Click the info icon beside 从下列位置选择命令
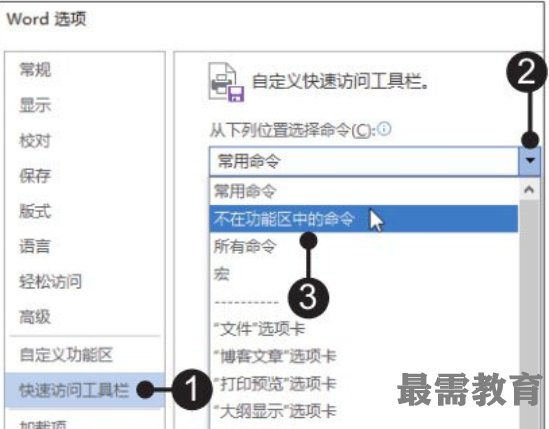The width and height of the screenshot is (549, 429). point(384,129)
